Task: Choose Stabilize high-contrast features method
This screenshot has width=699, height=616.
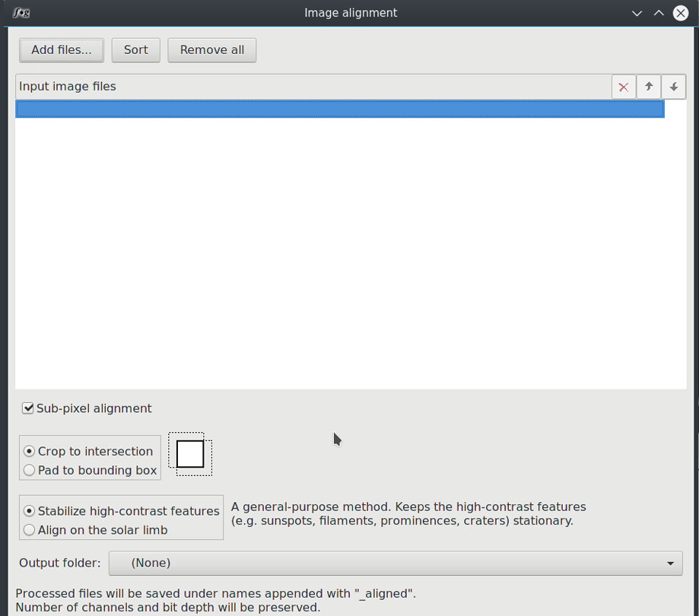Action: 121,511
